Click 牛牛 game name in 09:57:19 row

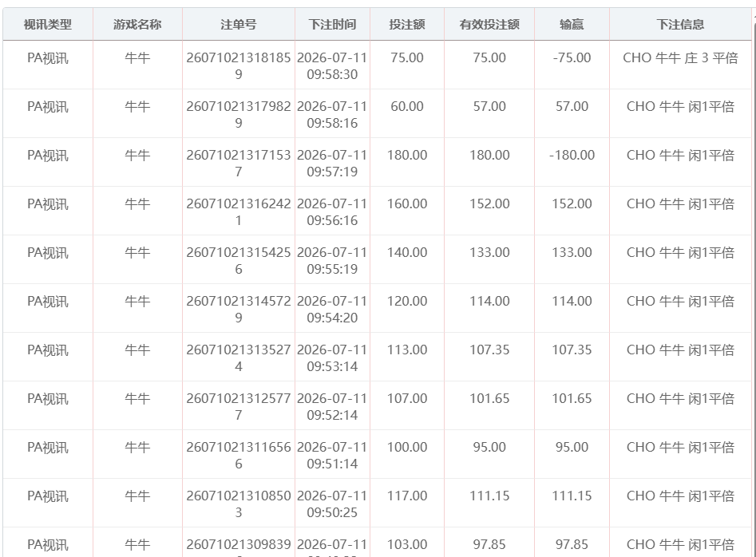tap(137, 155)
